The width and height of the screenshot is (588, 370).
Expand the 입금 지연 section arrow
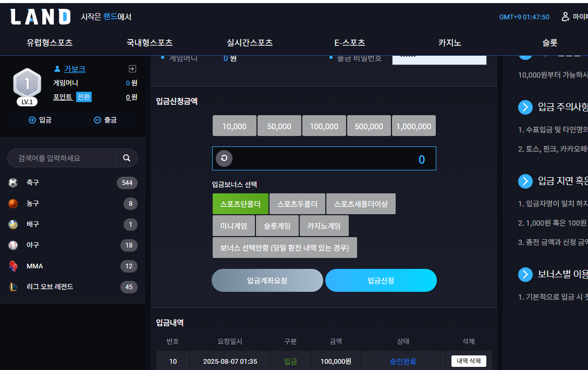coord(525,181)
